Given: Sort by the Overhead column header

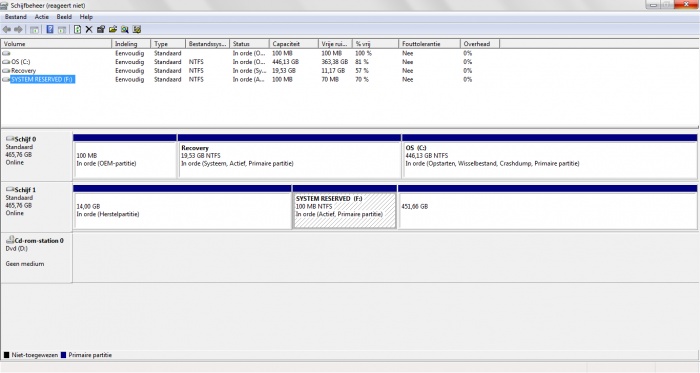Looking at the screenshot, I should click(x=480, y=44).
